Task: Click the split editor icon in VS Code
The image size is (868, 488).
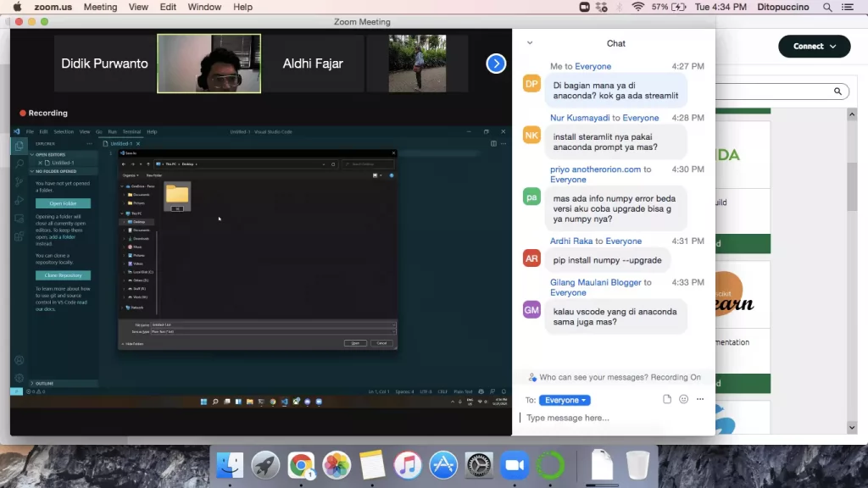Action: (493, 144)
